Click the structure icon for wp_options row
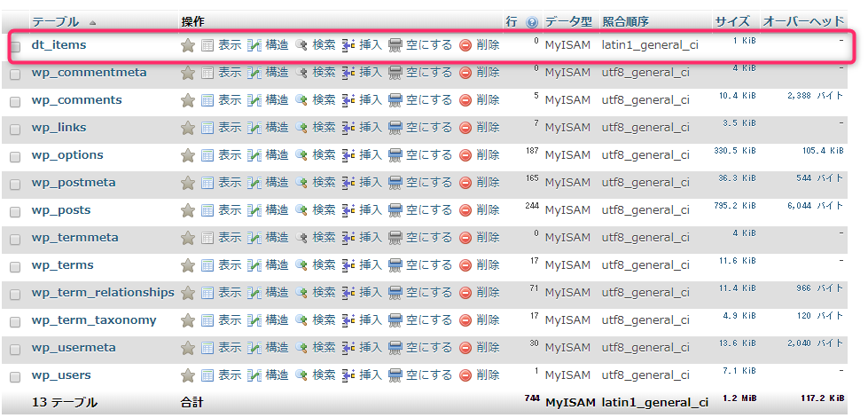Viewport: 868px width, 418px height. [x=254, y=155]
